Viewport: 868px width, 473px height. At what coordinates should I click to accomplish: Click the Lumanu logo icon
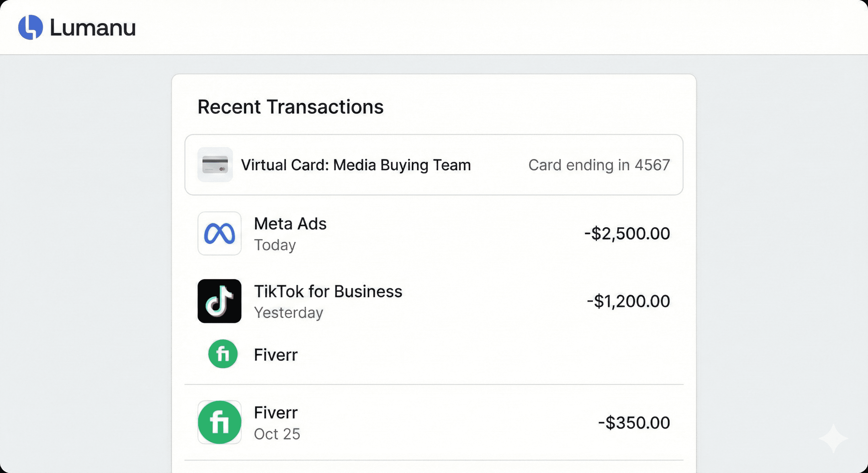point(31,28)
